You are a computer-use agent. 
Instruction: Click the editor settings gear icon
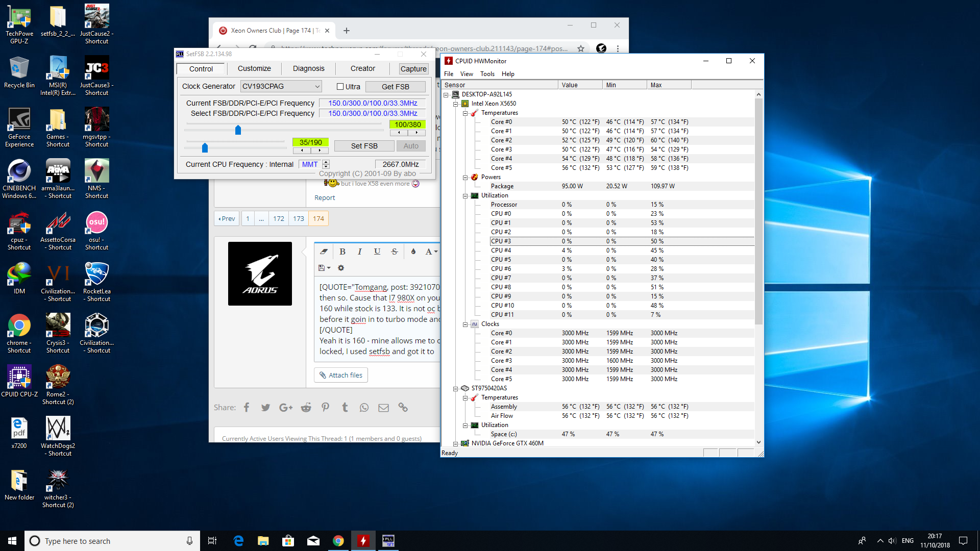tap(341, 268)
